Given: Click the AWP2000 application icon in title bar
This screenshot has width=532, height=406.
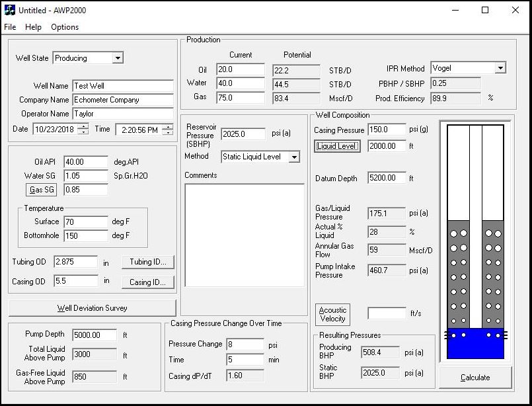Looking at the screenshot, I should click(x=9, y=10).
